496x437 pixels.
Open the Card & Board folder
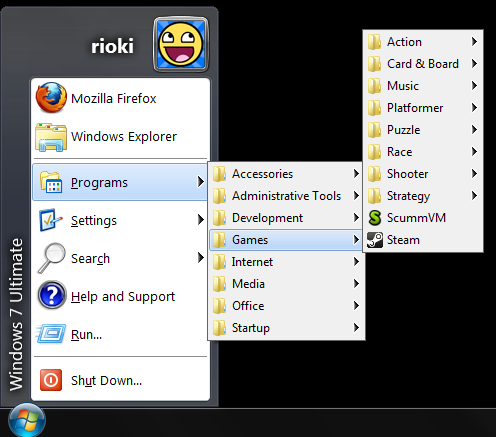click(x=423, y=64)
